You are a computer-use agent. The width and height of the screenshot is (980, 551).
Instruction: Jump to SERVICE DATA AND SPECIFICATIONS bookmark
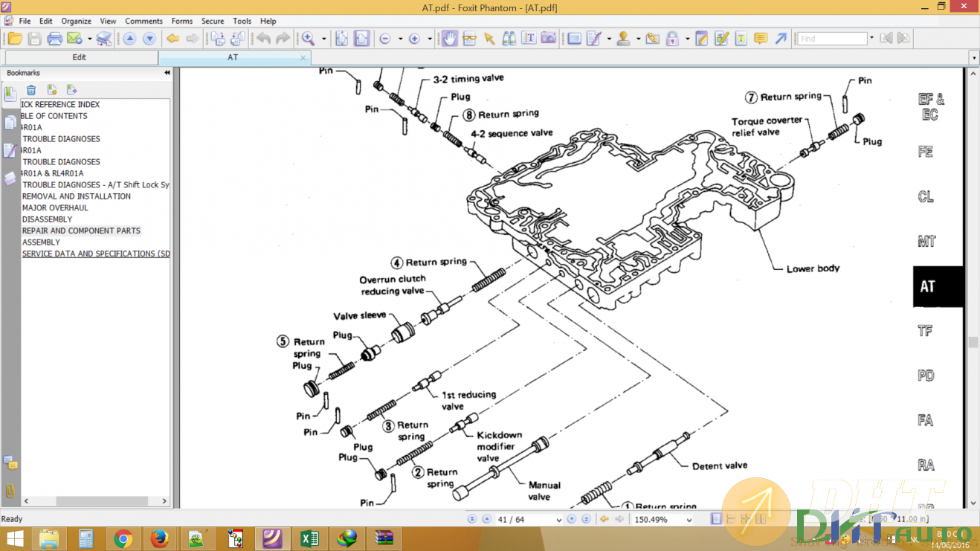pos(96,254)
